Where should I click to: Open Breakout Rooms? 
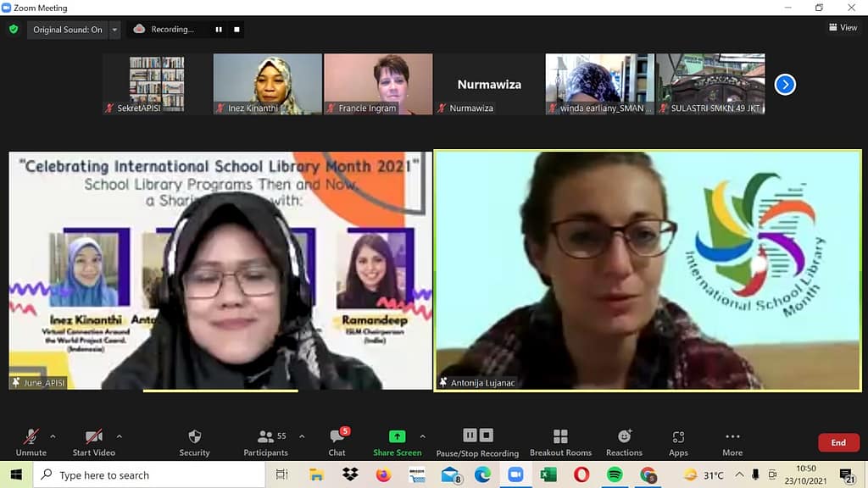(560, 437)
